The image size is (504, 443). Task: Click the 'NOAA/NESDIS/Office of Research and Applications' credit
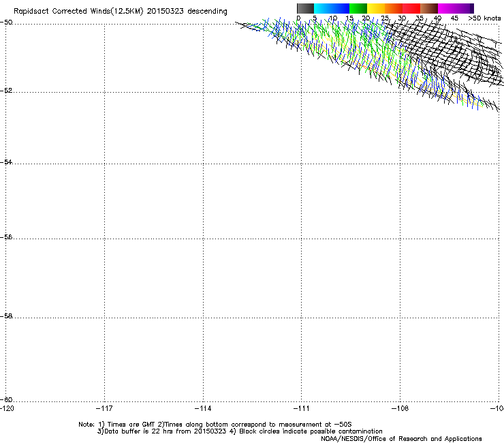[x=401, y=439]
